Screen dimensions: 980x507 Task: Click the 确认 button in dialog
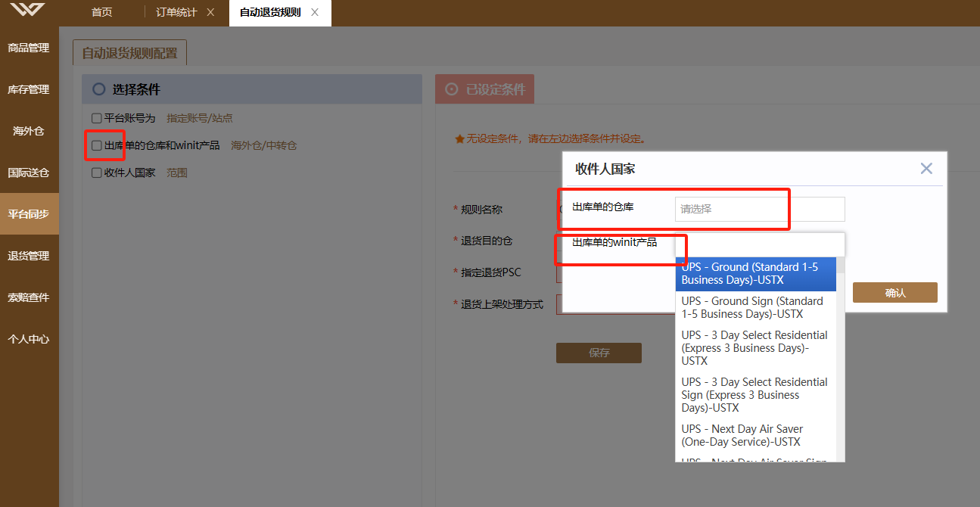[x=895, y=293]
